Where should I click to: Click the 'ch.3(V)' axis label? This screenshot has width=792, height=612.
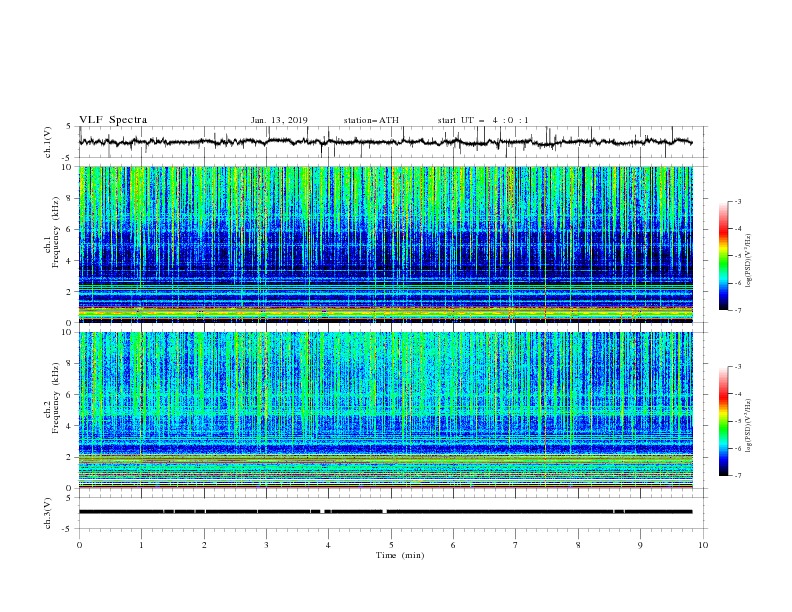48,513
